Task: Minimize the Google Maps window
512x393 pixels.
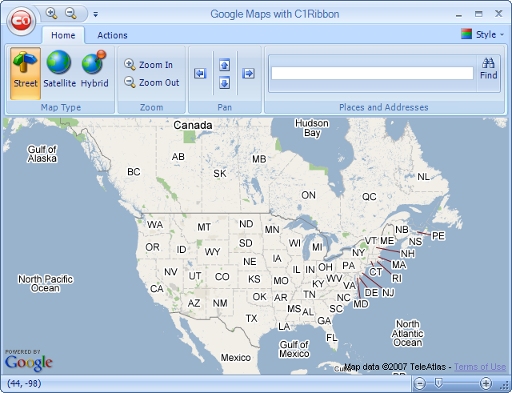Action: [459, 14]
